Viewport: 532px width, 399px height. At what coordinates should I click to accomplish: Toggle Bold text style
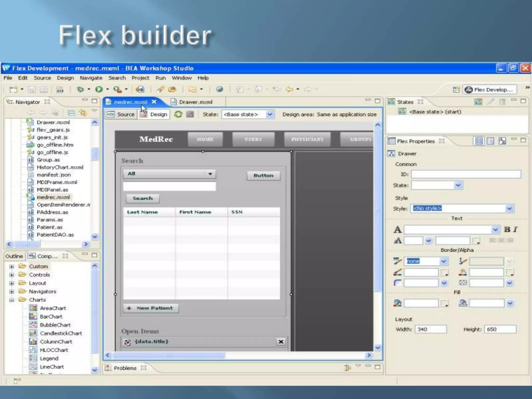click(x=507, y=229)
